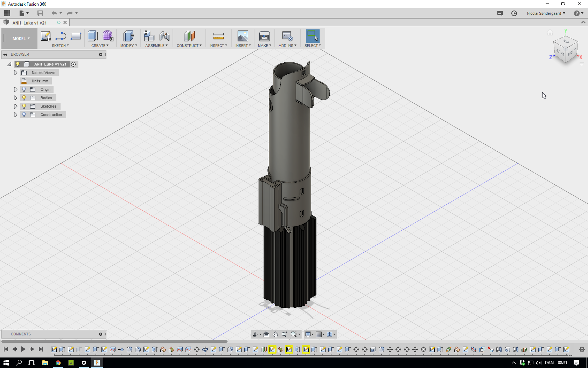This screenshot has height=368, width=588.
Task: Expand the Bodies folder
Action: 15,98
